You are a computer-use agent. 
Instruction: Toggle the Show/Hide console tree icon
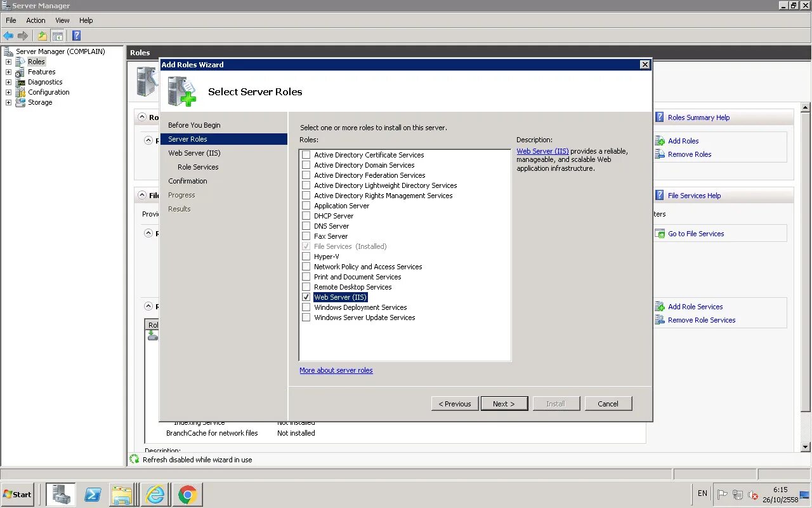[58, 36]
